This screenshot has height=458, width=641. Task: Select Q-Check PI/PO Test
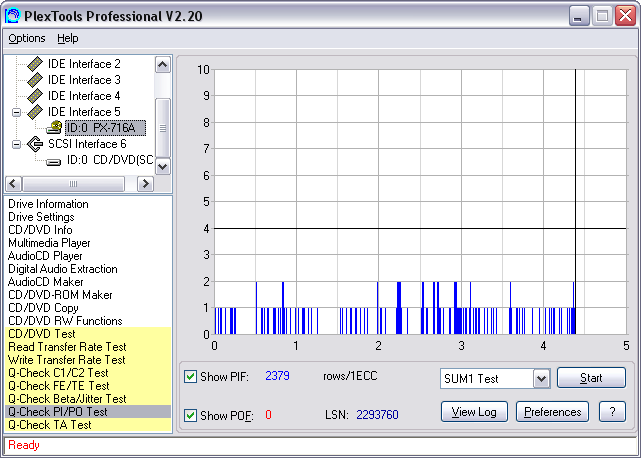(88, 412)
